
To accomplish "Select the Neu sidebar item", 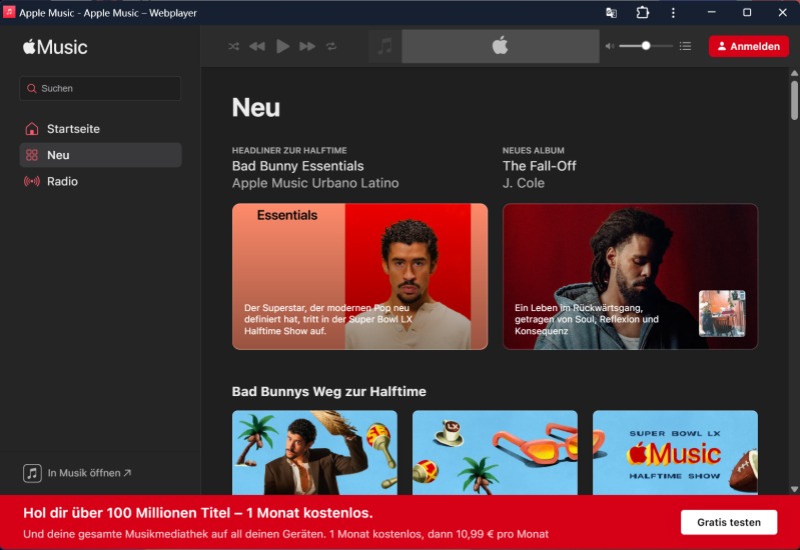I will [x=101, y=155].
